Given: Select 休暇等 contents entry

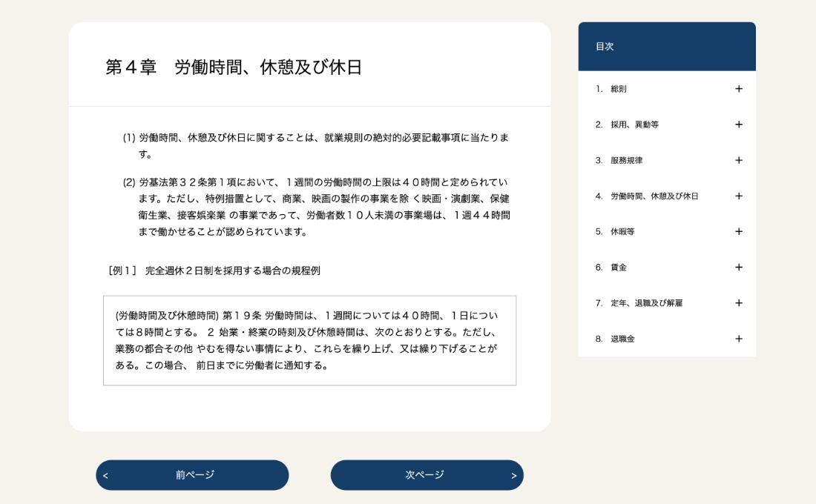Looking at the screenshot, I should (622, 231).
